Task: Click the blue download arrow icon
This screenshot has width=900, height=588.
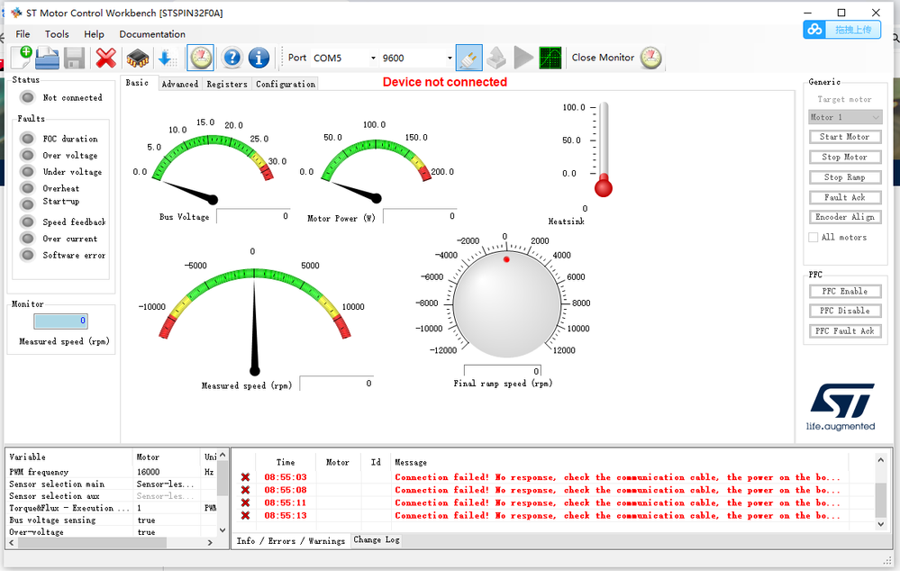Action: point(167,58)
